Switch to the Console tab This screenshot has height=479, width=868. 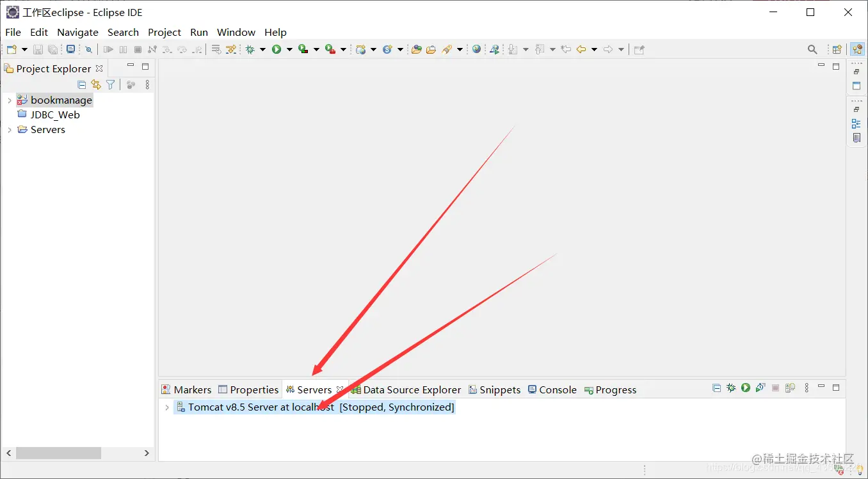tap(552, 389)
